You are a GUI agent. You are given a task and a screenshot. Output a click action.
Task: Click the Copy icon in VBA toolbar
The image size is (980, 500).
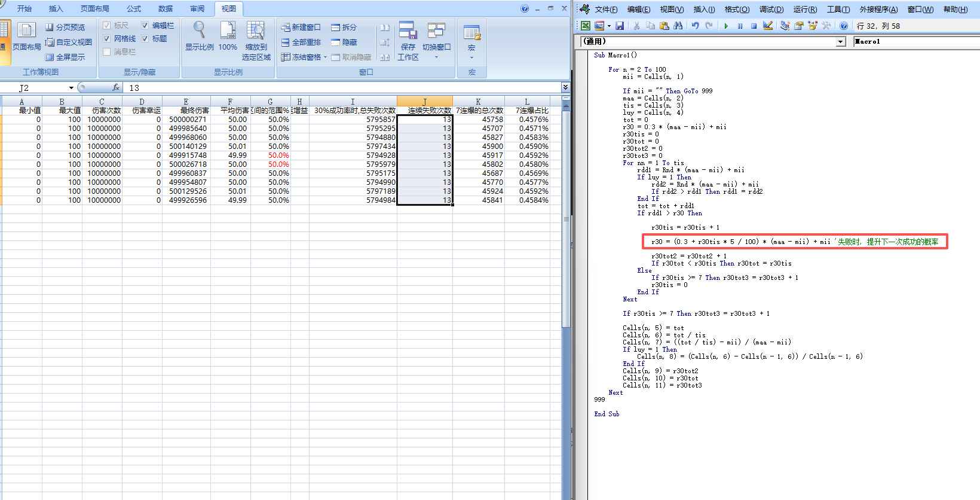point(651,26)
